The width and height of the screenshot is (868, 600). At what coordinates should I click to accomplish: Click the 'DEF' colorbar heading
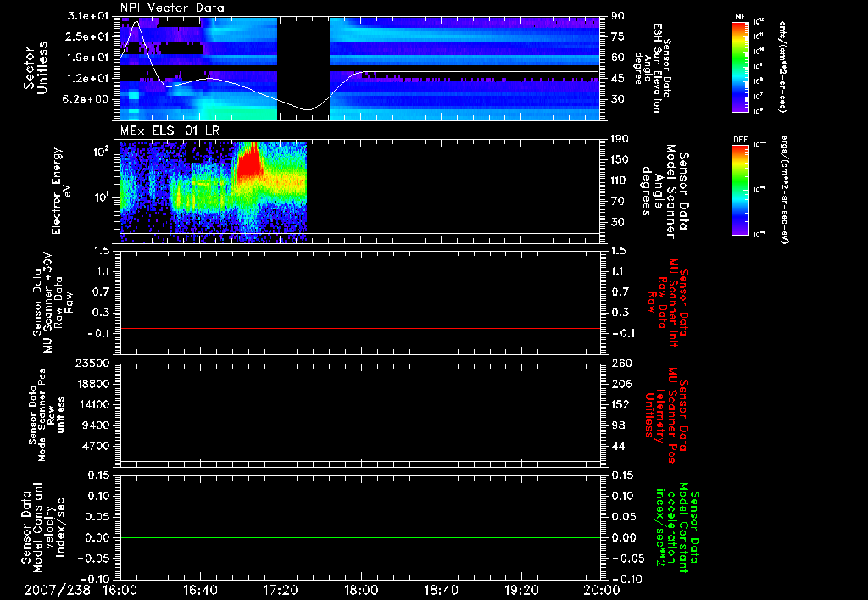pos(740,140)
